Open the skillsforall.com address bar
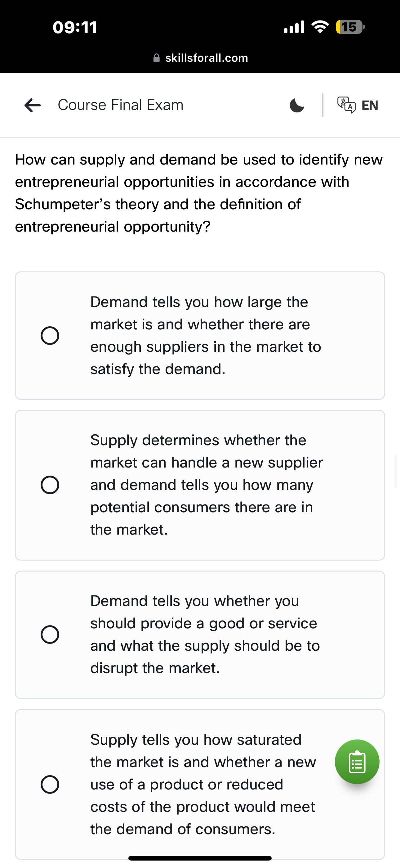The height and width of the screenshot is (868, 400). click(x=207, y=58)
